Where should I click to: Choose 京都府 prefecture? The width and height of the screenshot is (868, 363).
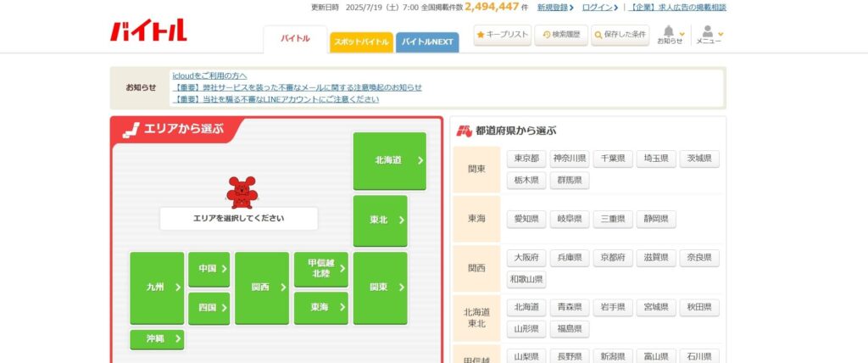613,258
